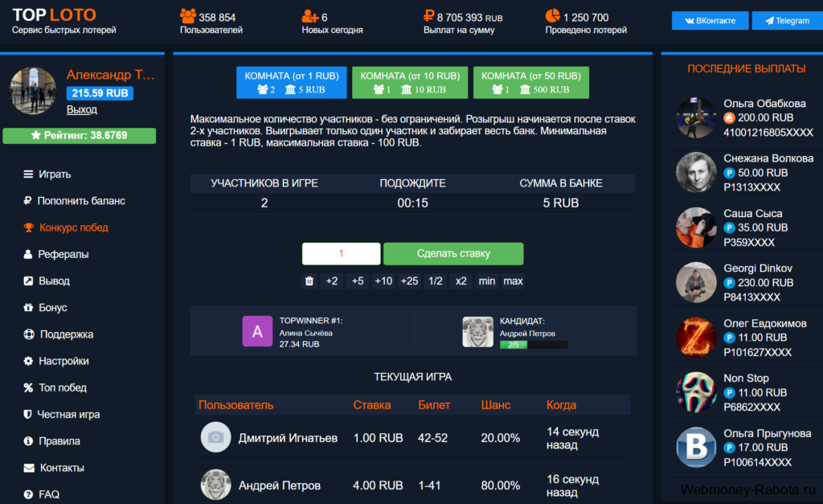Click the Payeer icon beside 230.00 RUB
The image size is (823, 504).
click(729, 283)
